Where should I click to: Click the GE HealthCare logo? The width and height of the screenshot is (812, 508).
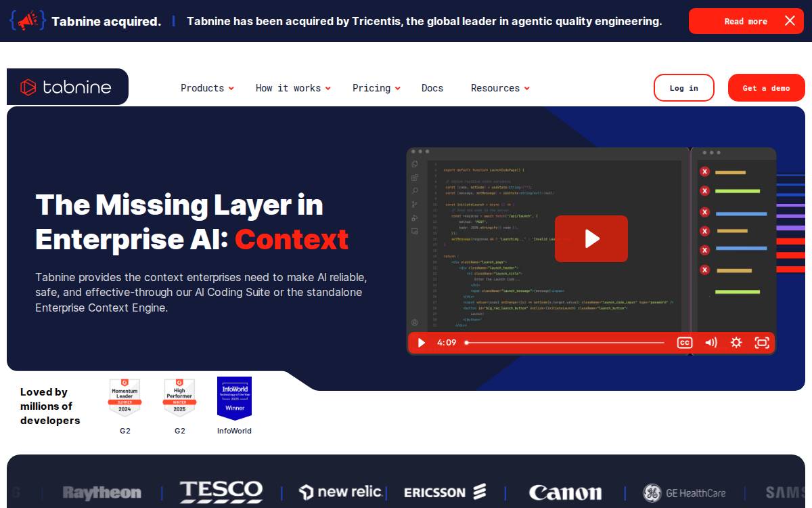coord(684,492)
